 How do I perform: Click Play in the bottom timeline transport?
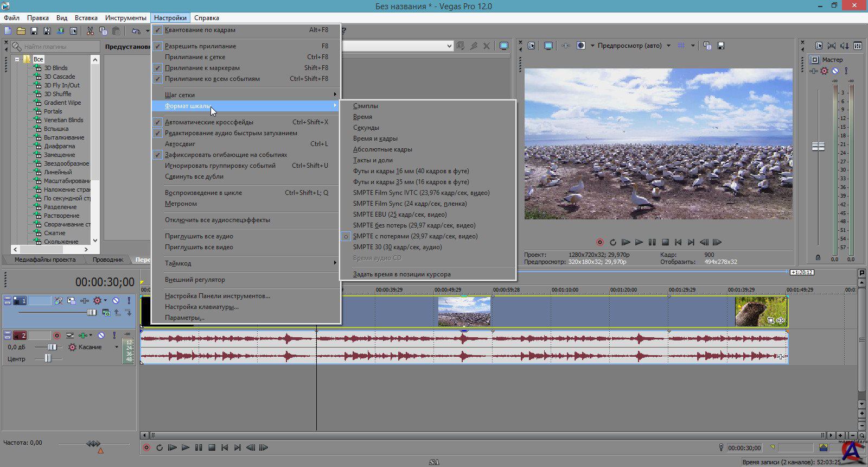tap(186, 448)
